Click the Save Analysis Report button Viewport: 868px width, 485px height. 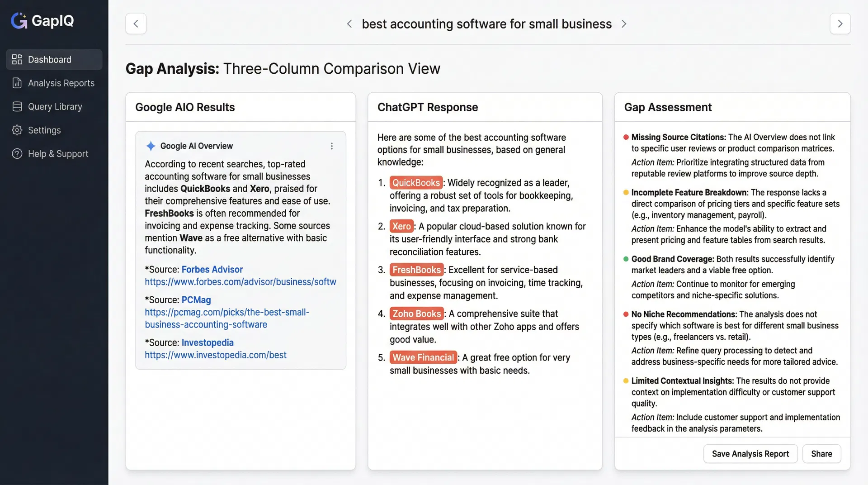(750, 454)
